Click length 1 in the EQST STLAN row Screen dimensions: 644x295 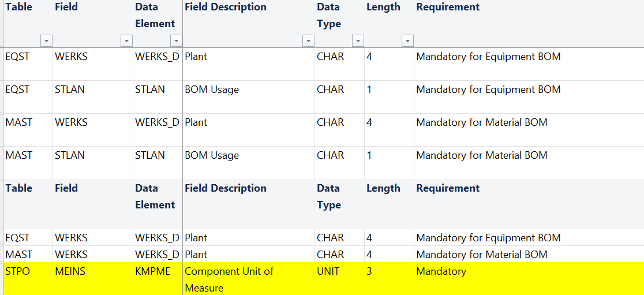pos(369,89)
